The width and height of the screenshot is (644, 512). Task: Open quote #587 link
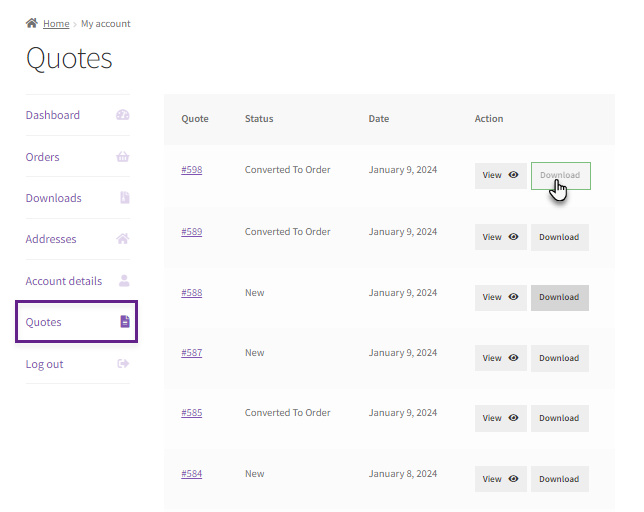pos(191,353)
